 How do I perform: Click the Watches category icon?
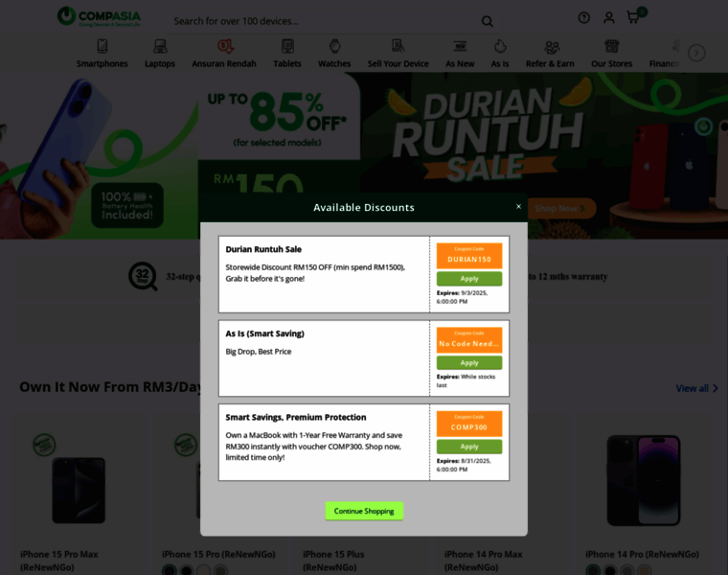click(334, 46)
